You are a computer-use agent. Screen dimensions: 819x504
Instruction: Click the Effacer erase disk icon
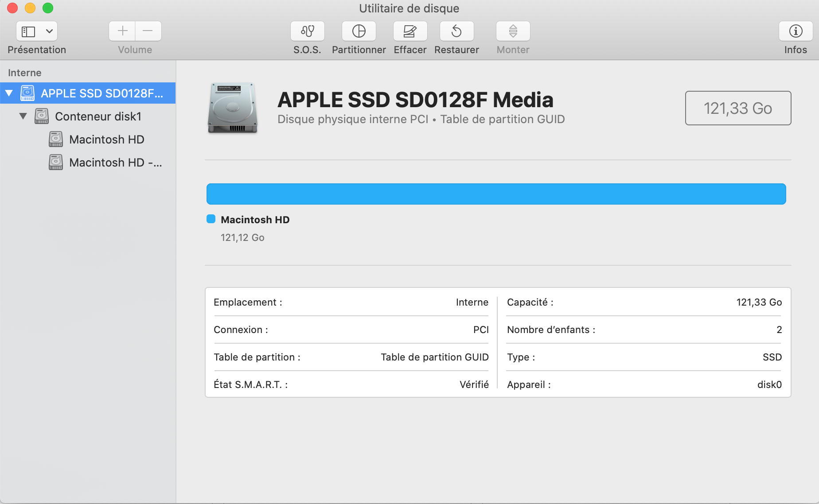410,31
